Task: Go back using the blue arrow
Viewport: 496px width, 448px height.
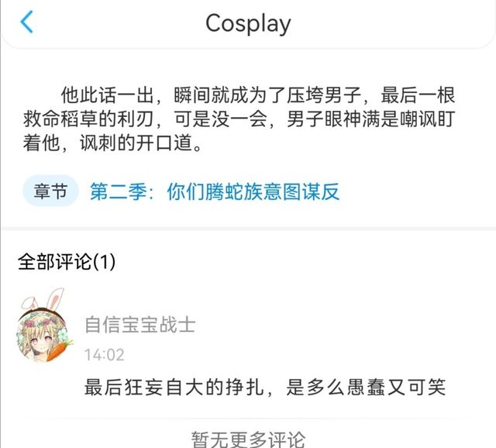Action: pos(26,22)
